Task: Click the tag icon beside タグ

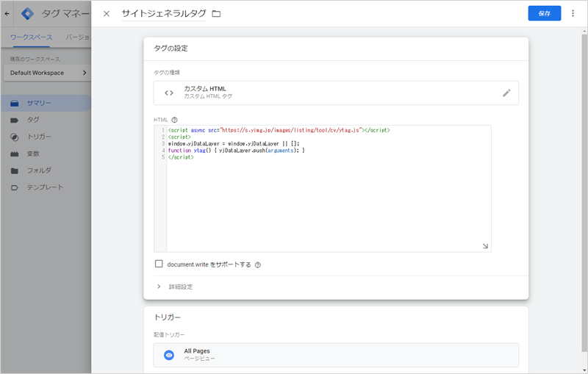Action: tap(14, 121)
